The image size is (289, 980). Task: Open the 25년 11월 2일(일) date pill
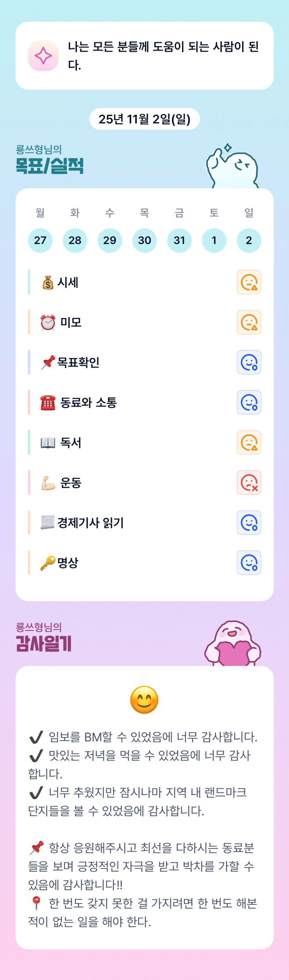click(x=144, y=119)
